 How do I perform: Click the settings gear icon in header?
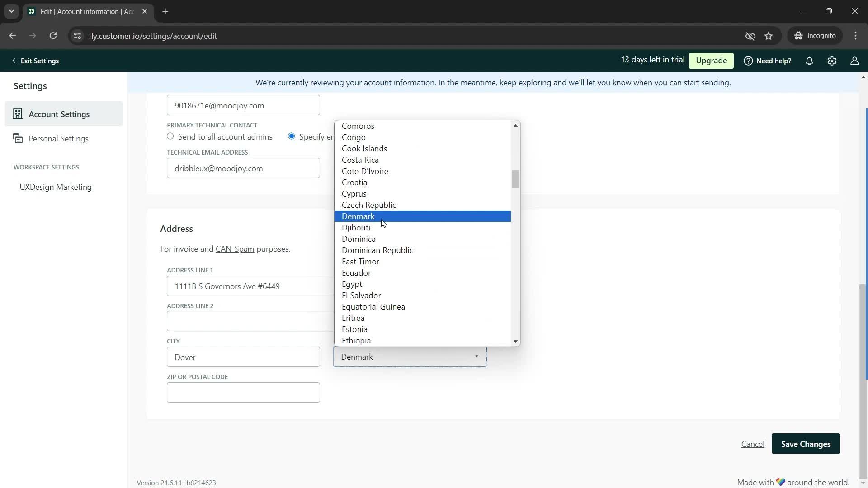click(832, 61)
